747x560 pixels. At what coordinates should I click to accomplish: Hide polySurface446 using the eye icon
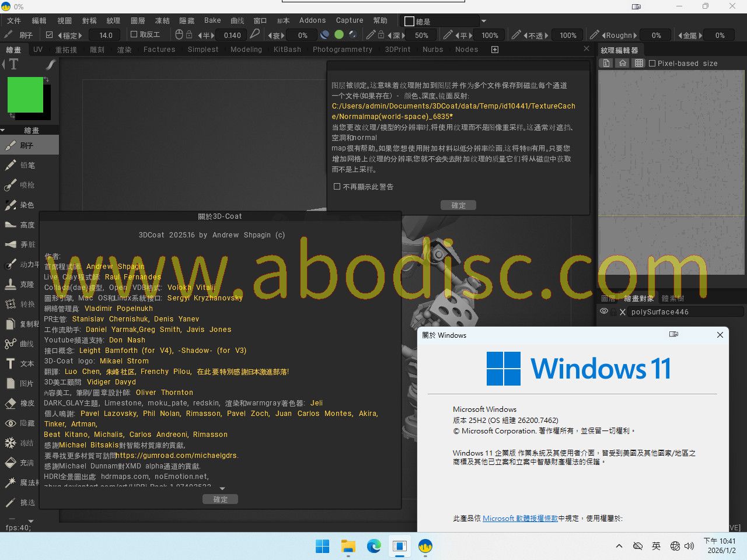click(x=604, y=311)
